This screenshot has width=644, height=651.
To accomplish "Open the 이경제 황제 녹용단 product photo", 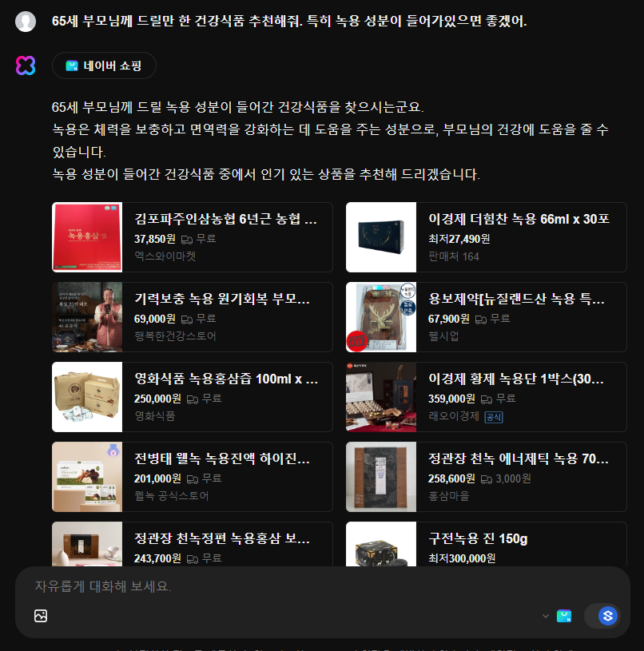I will [381, 397].
